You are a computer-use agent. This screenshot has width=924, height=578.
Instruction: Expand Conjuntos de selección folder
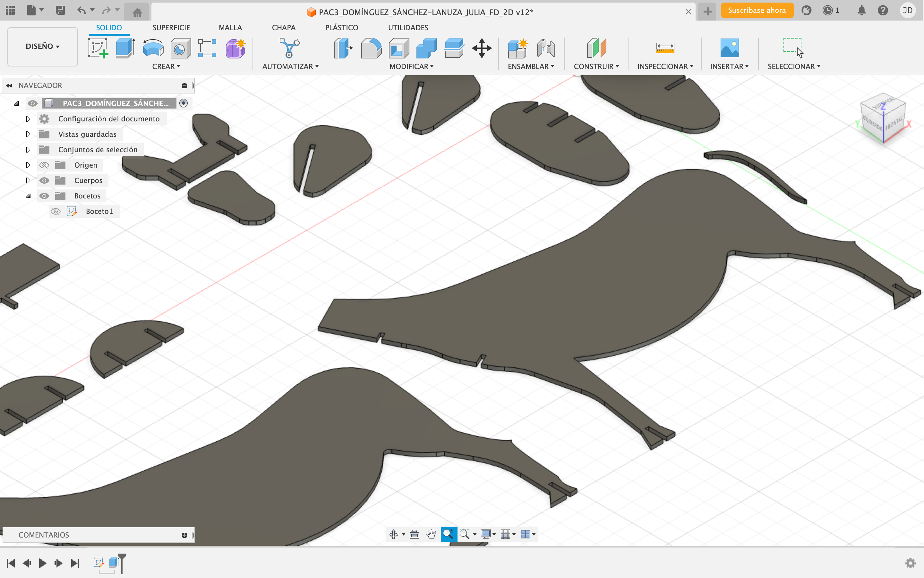click(28, 149)
